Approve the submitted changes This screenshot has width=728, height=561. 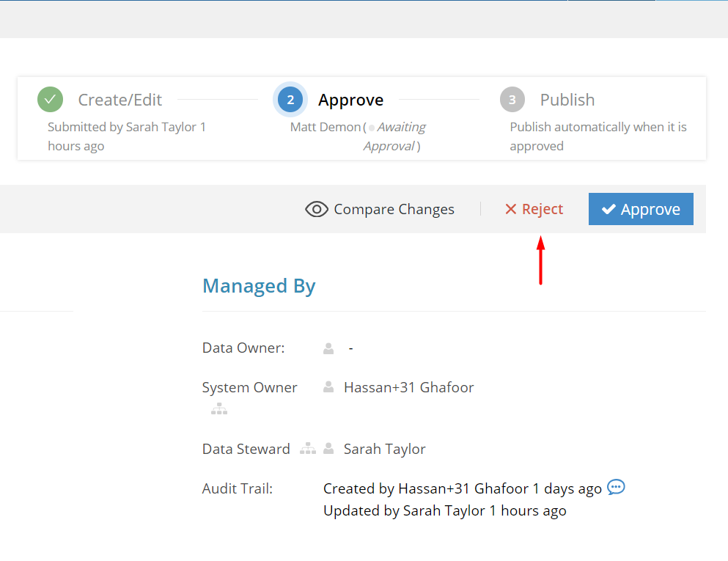[641, 209]
